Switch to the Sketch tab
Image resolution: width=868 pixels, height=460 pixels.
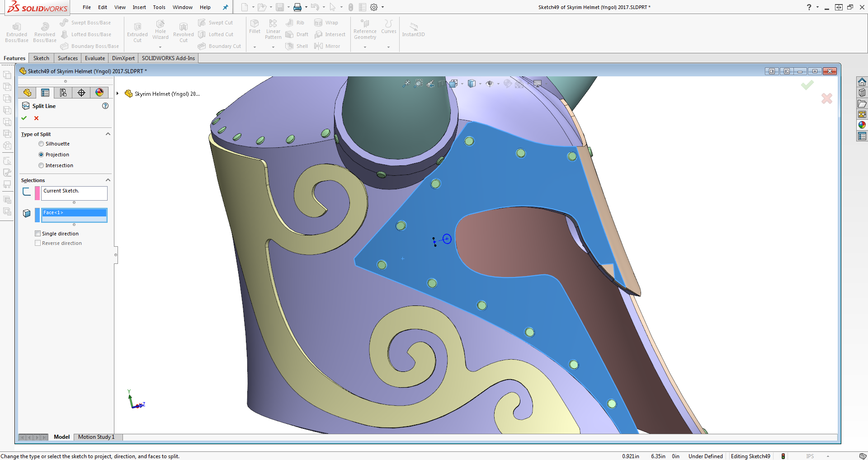coord(41,58)
